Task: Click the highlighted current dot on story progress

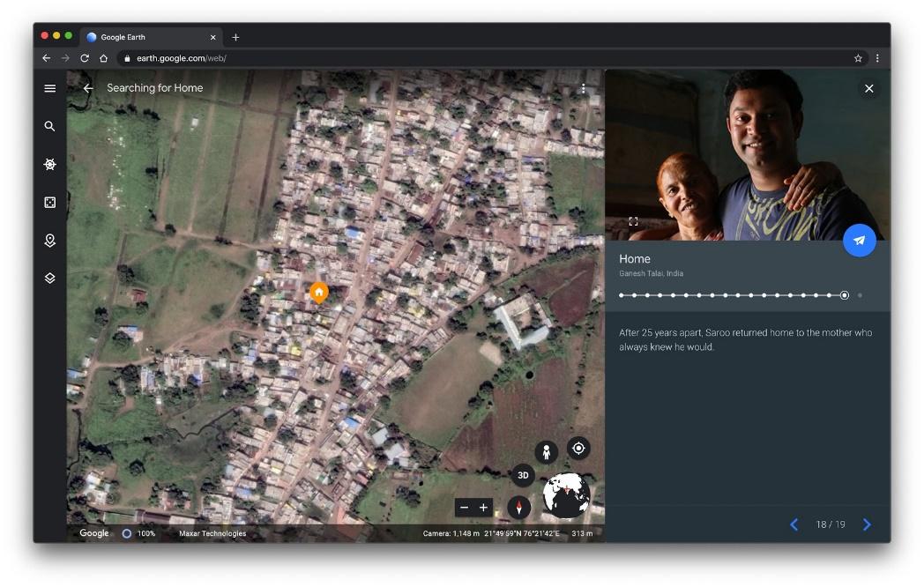Action: (845, 295)
